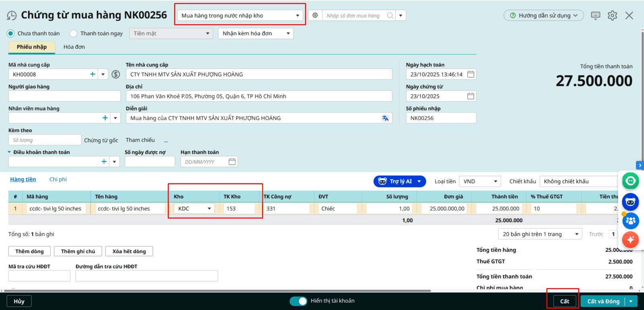Toggle Hiển thị tài khoản switch
The height and width of the screenshot is (310, 644).
(x=298, y=301)
